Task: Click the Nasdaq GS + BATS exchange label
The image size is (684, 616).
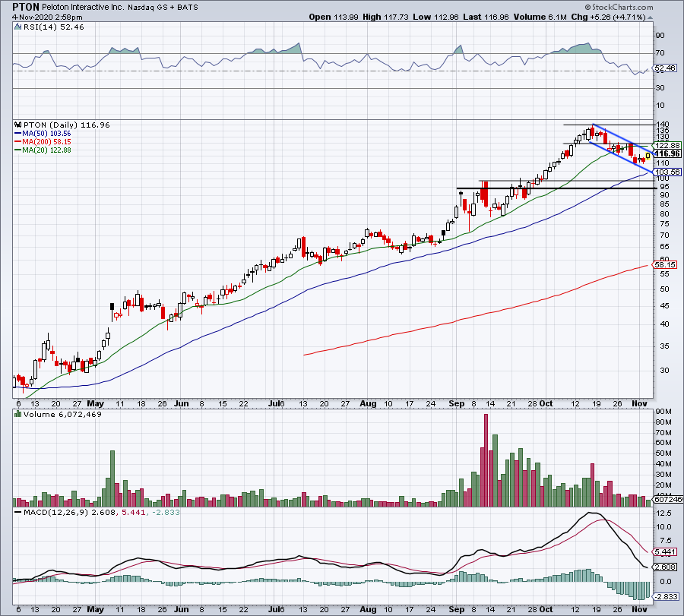Action: (163, 8)
